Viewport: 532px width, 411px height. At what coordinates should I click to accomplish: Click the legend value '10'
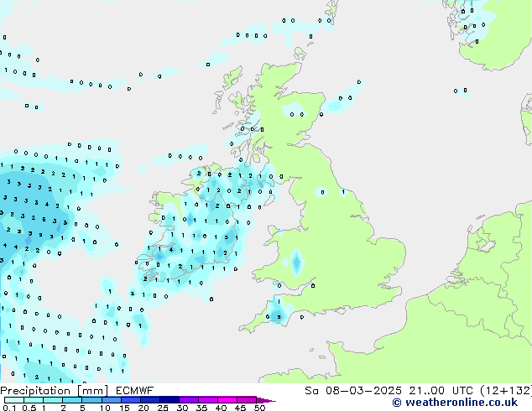[x=105, y=408]
